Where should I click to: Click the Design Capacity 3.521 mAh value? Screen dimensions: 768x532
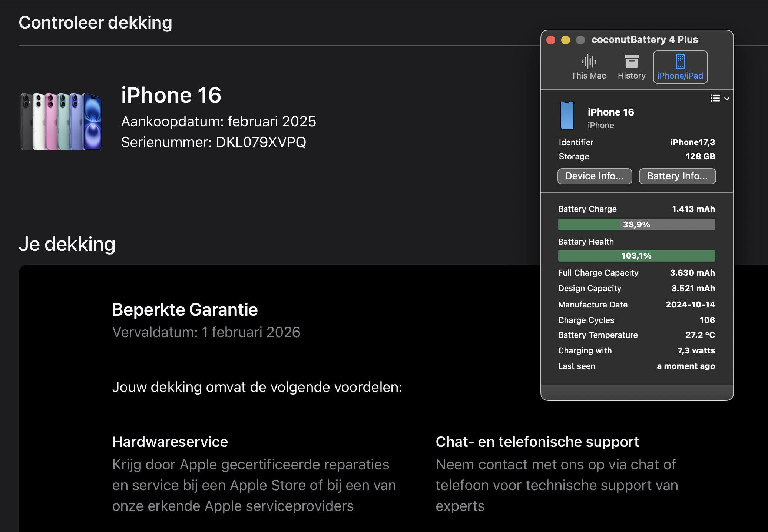click(693, 288)
